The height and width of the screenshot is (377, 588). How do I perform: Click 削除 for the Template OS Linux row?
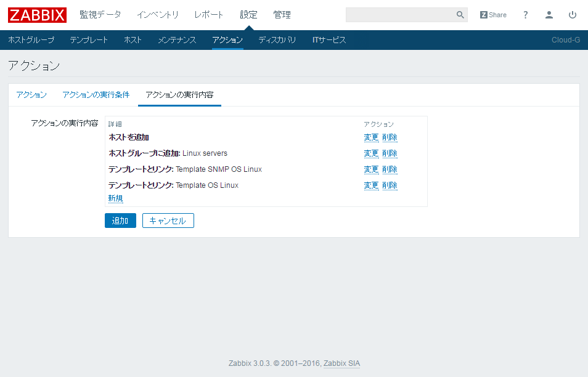[x=391, y=185]
